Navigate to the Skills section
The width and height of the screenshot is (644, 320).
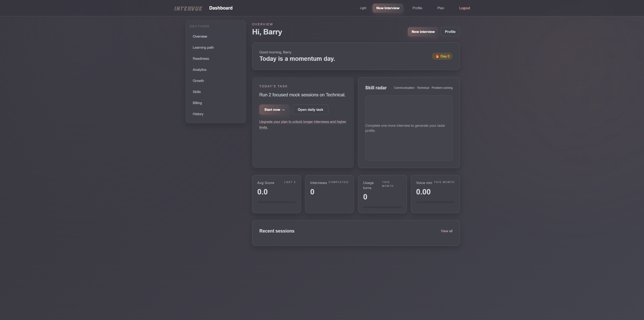pos(196,92)
